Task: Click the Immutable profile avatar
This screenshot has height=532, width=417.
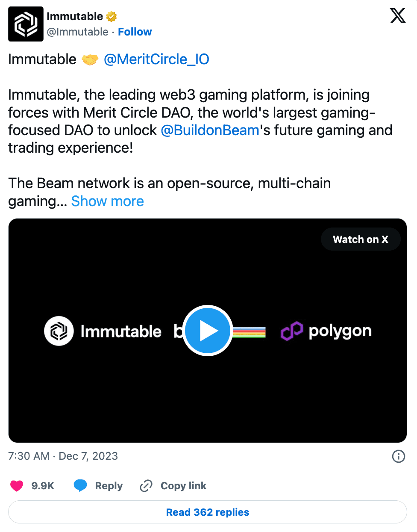Action: tap(26, 24)
